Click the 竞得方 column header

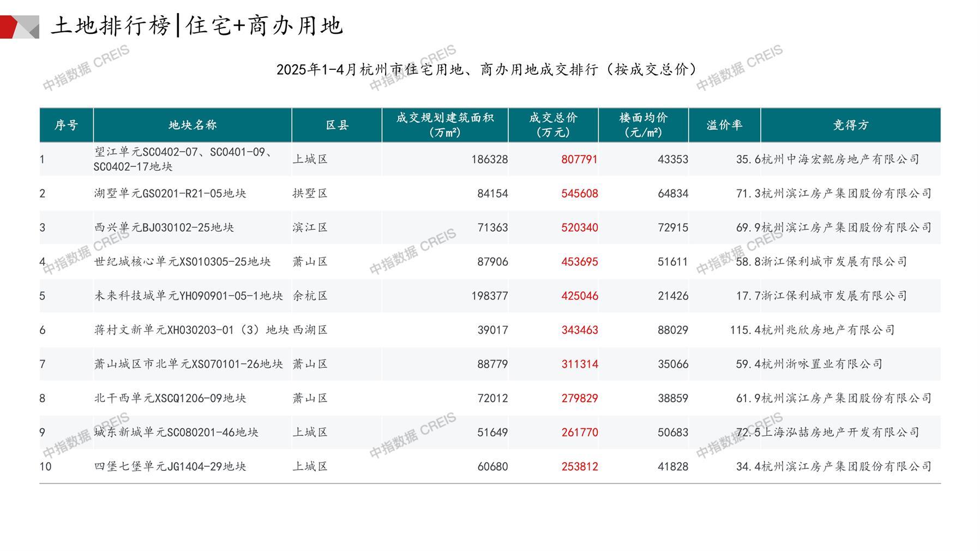click(x=850, y=125)
